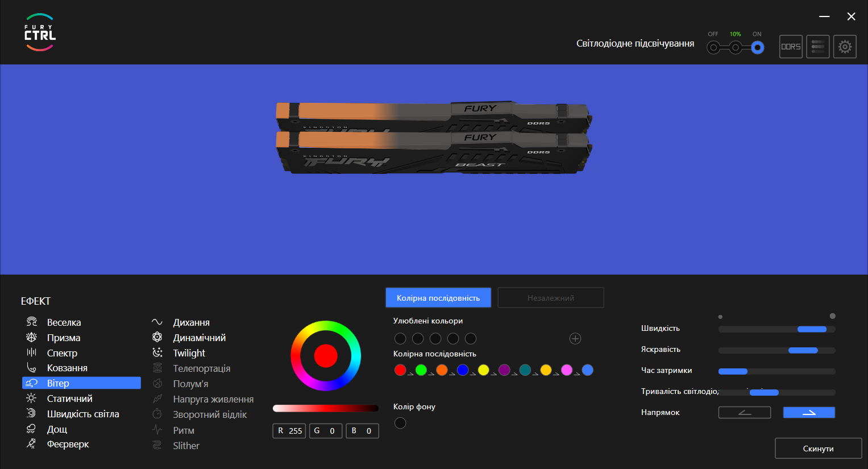This screenshot has width=868, height=469.
Task: Click the Колір фону background swatch
Action: (x=400, y=423)
